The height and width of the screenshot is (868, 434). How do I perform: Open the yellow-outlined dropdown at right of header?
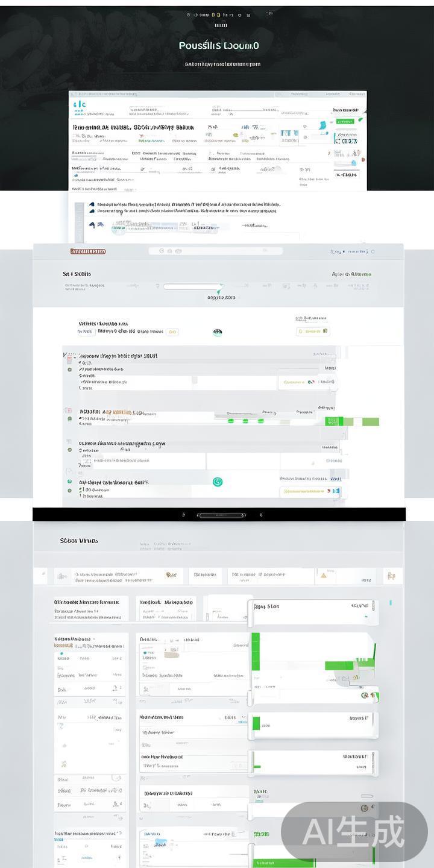pos(313,332)
